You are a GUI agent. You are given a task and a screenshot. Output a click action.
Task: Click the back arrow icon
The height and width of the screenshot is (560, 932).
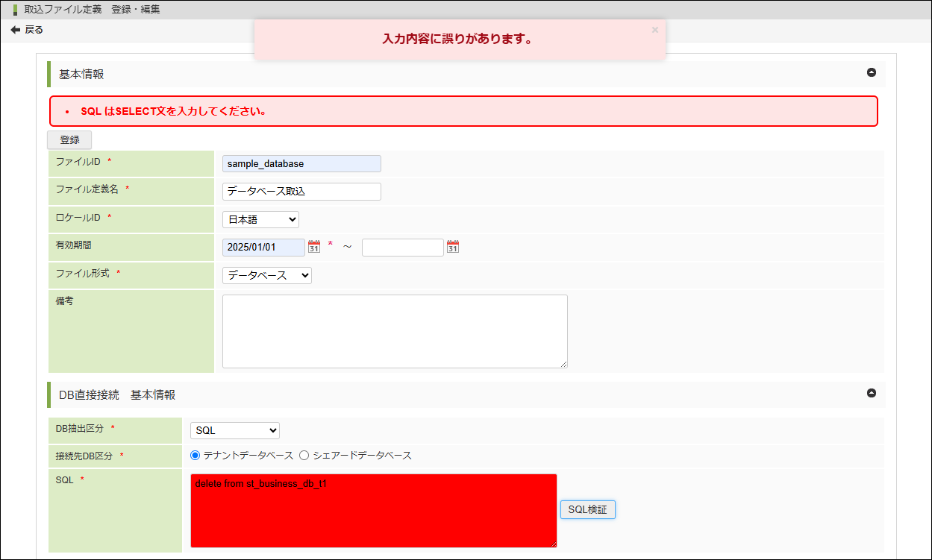click(15, 30)
